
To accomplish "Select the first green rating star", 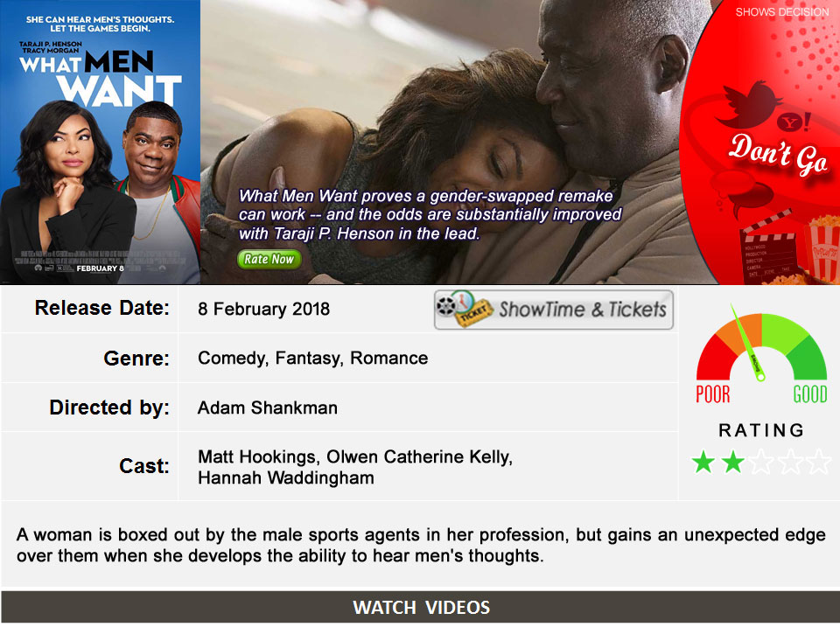I will coord(703,462).
